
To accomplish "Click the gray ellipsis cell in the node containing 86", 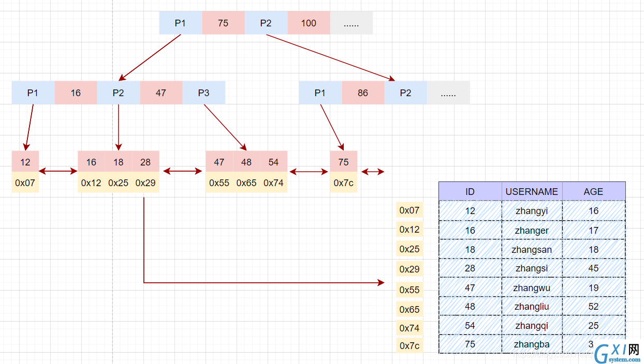I will (x=448, y=93).
